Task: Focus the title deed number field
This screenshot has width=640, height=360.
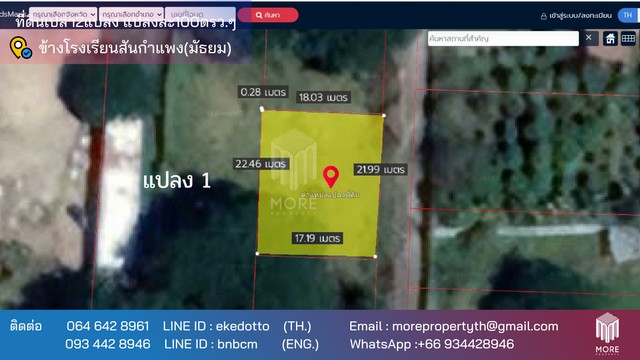Action: click(200, 14)
